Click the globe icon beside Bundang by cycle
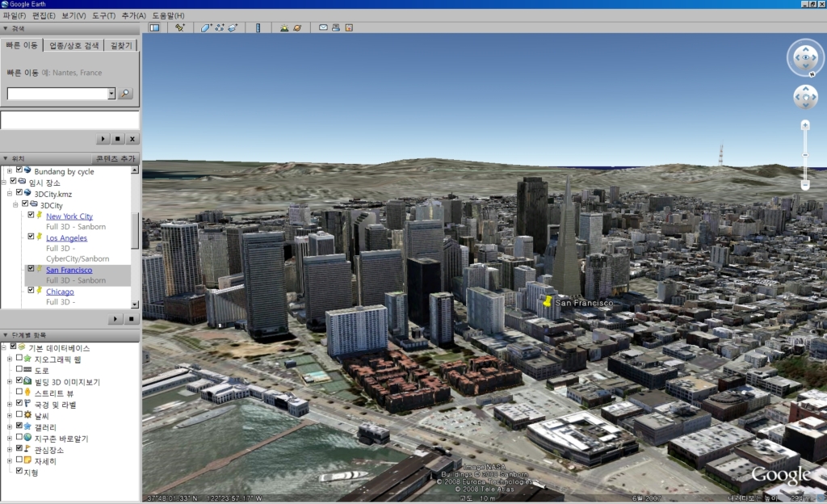 [x=27, y=170]
